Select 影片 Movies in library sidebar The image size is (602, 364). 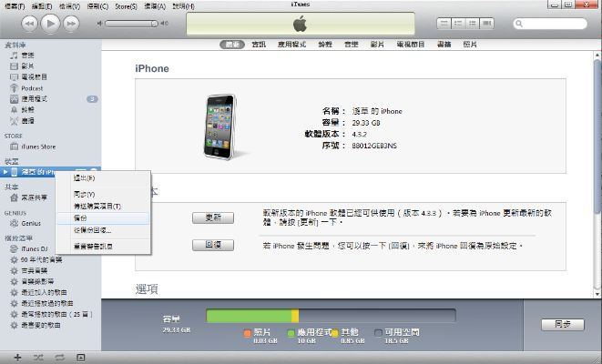(27, 66)
